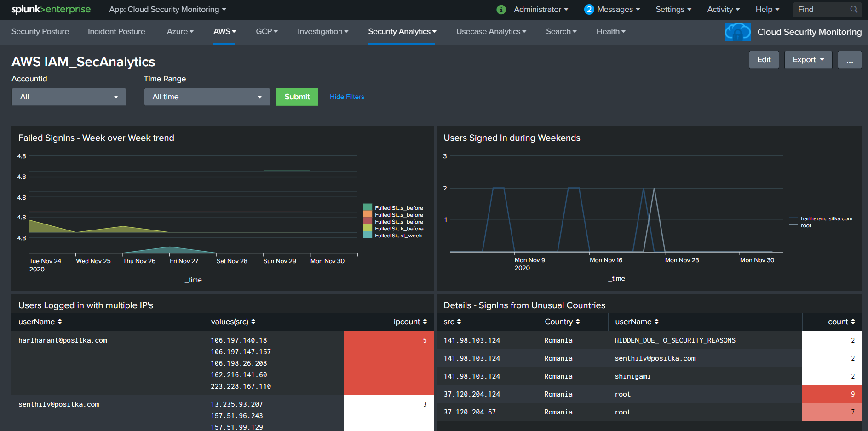Go to Incident Posture tab

click(116, 31)
